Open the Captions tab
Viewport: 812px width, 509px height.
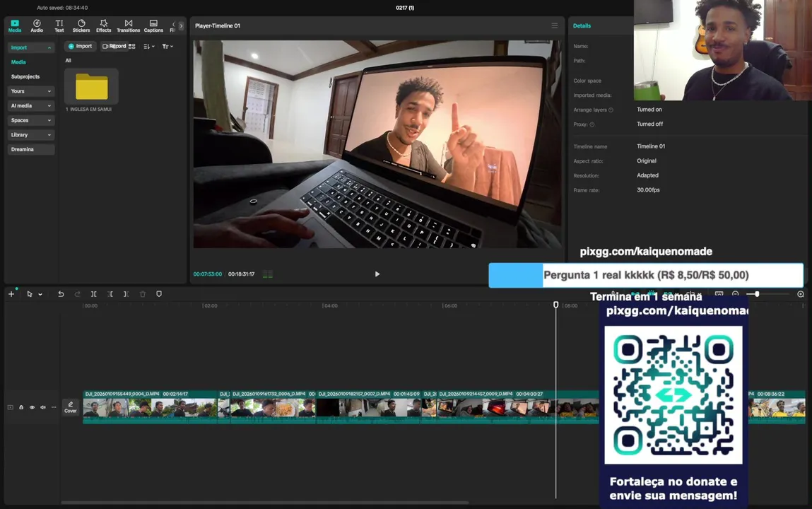pyautogui.click(x=153, y=26)
